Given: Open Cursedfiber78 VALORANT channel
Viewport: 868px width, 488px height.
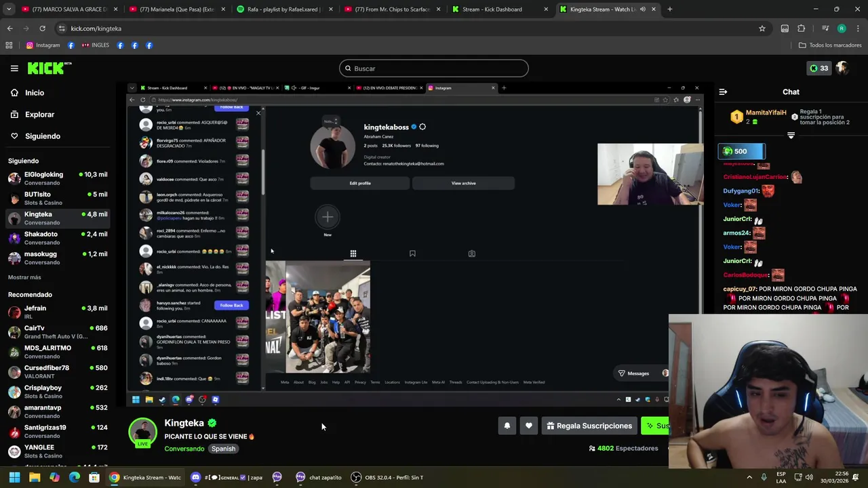Looking at the screenshot, I should (x=58, y=372).
